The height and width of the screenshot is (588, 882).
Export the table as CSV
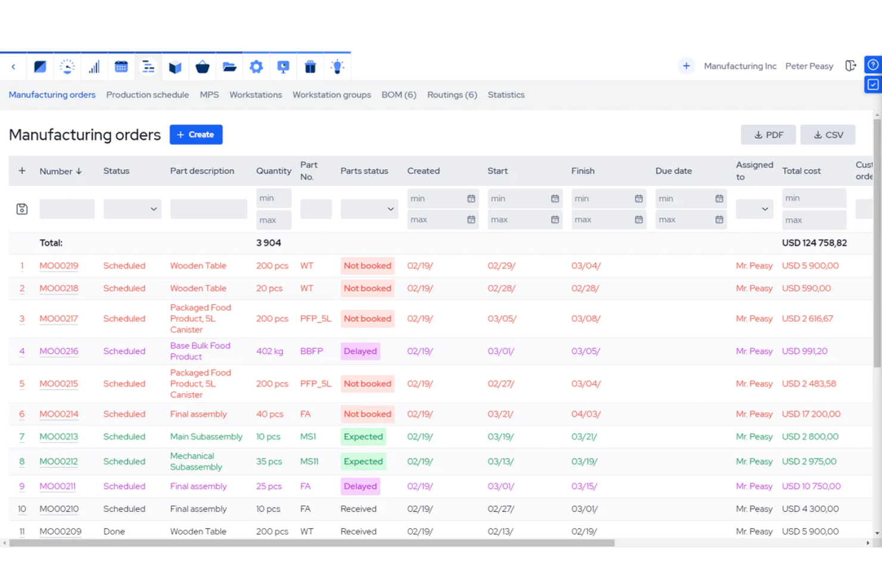tap(828, 134)
